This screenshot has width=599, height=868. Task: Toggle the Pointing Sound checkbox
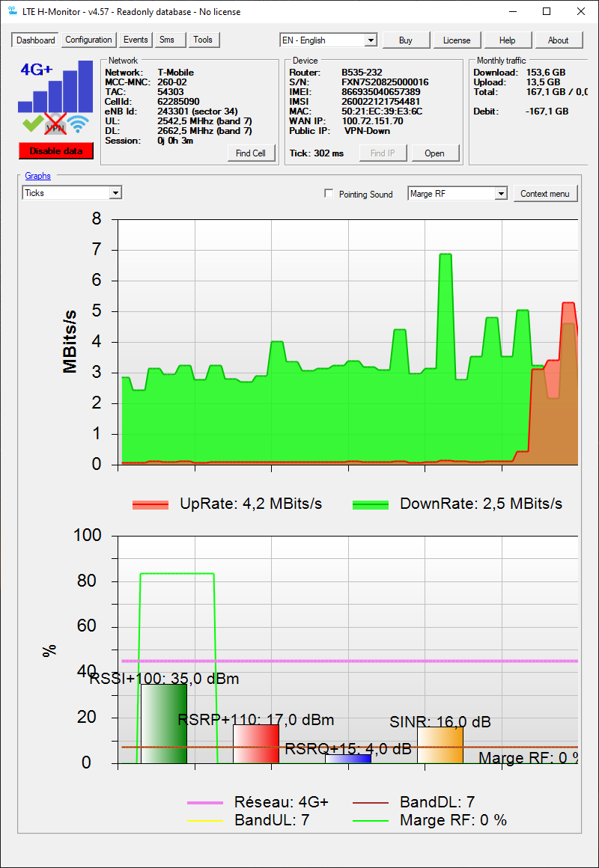[329, 194]
